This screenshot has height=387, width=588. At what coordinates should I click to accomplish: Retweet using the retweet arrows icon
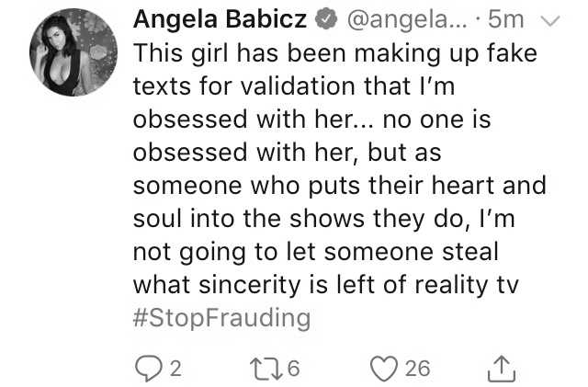266,369
